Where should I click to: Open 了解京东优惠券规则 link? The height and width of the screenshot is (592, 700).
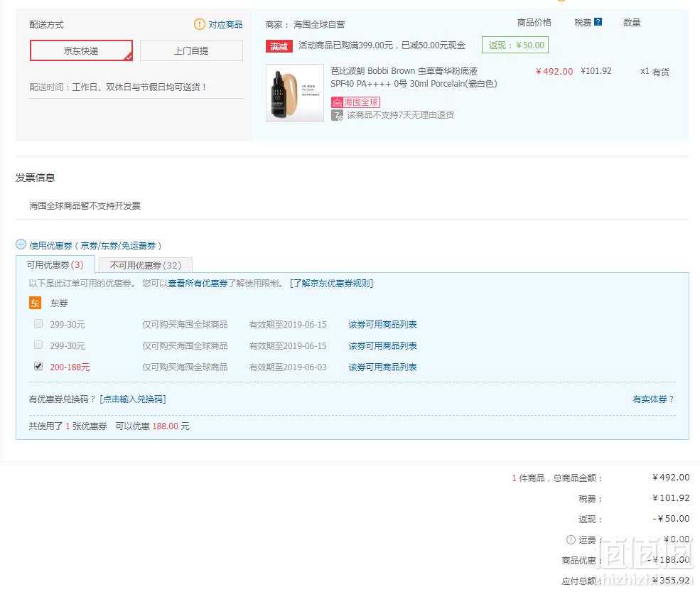(x=331, y=284)
